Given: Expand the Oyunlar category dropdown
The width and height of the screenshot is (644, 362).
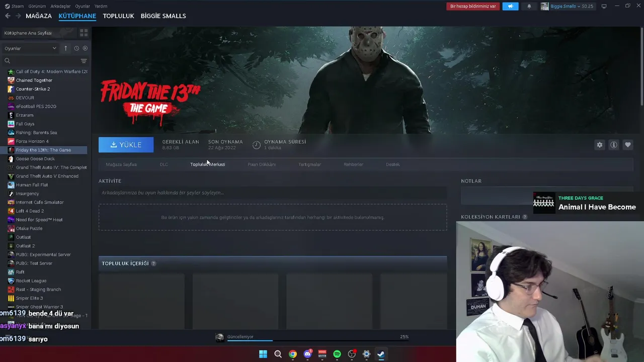Looking at the screenshot, I should tap(30, 48).
